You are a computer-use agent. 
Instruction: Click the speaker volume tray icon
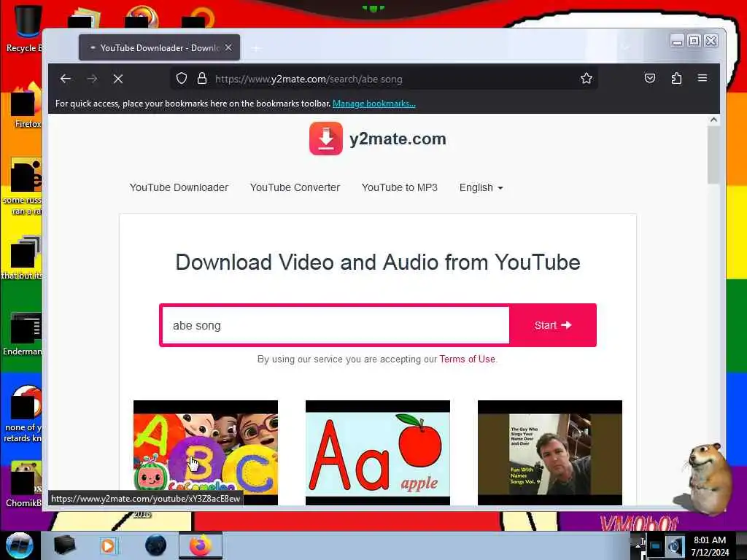673,547
